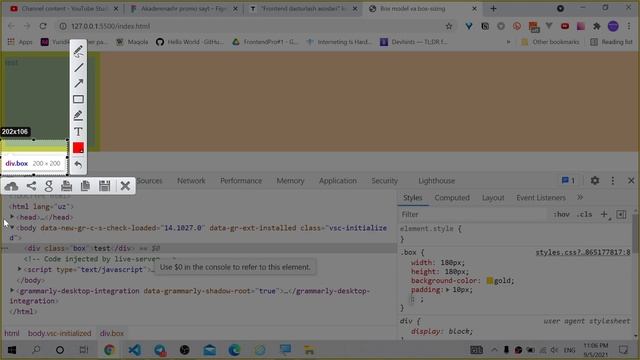This screenshot has height=360, width=640.
Task: Open DevTools more options menu
Action: 613,180
